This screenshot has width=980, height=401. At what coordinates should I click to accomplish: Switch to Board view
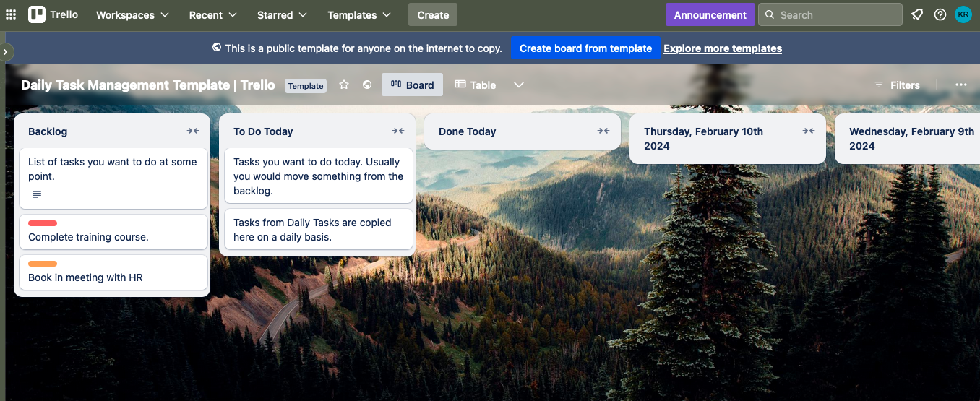click(x=412, y=85)
